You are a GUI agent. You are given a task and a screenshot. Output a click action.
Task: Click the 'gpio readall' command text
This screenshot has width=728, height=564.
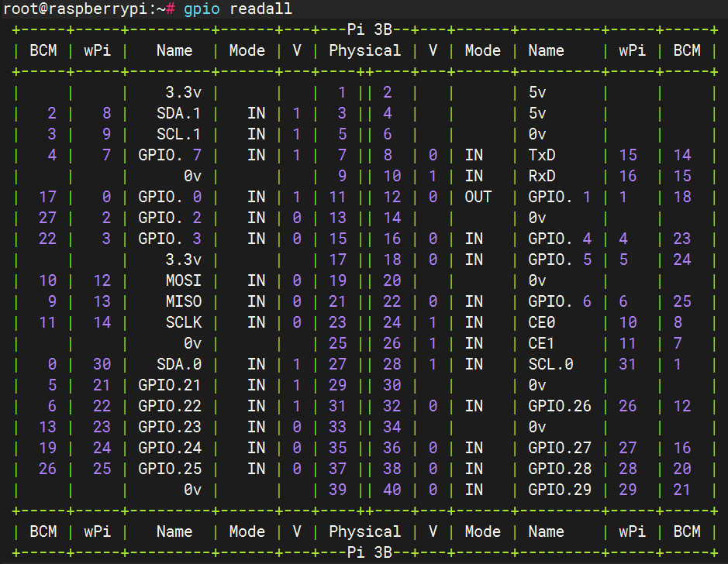pos(238,9)
